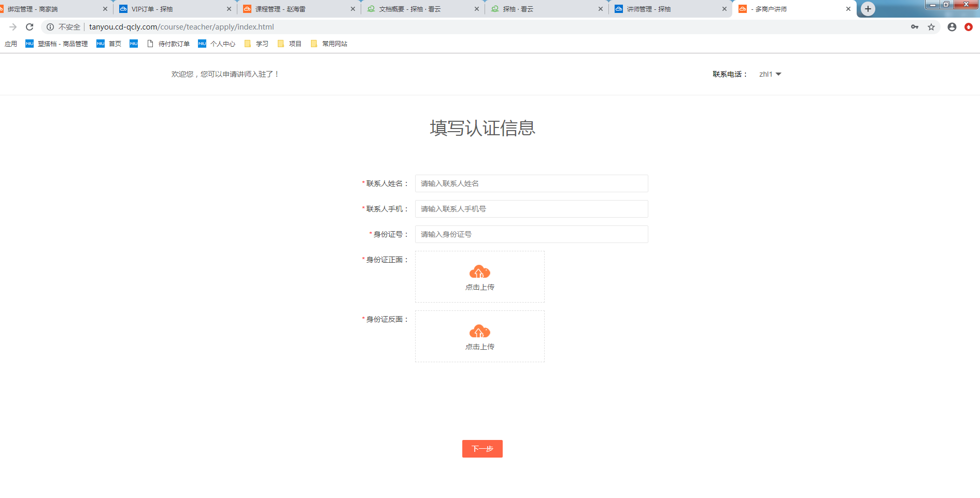Open a new browser tab
Image resolution: width=980 pixels, height=498 pixels.
tap(868, 9)
